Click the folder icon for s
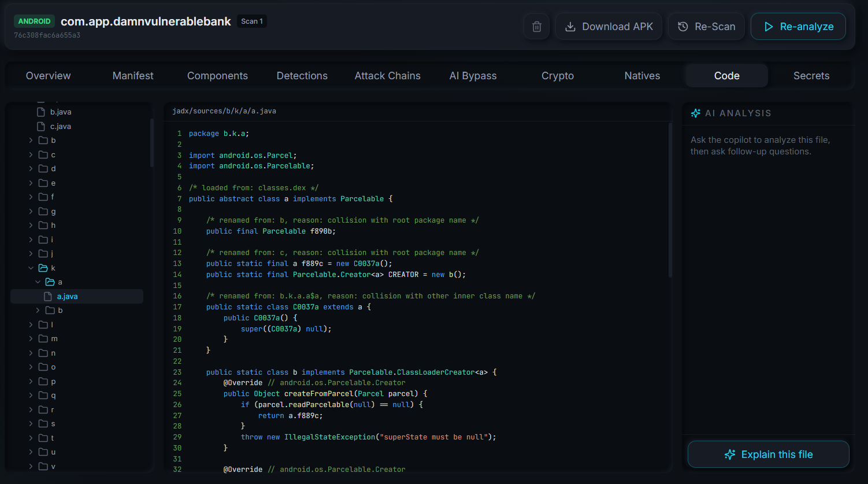Image resolution: width=868 pixels, height=484 pixels. click(x=43, y=424)
